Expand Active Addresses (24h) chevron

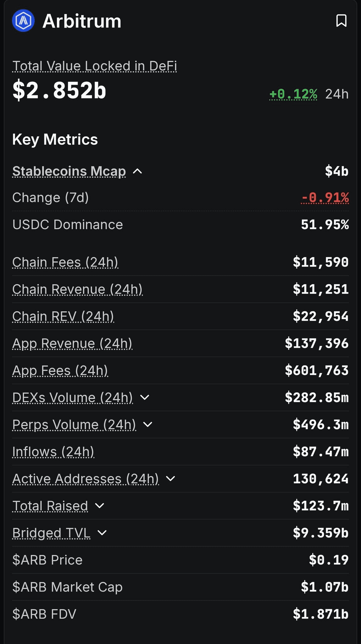[x=170, y=479]
